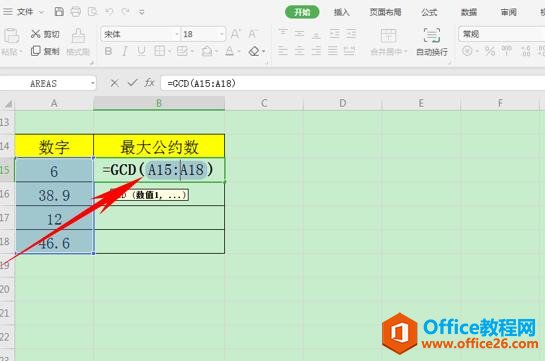Increase font size with A+ icon
This screenshot has width=545, height=361.
click(235, 34)
